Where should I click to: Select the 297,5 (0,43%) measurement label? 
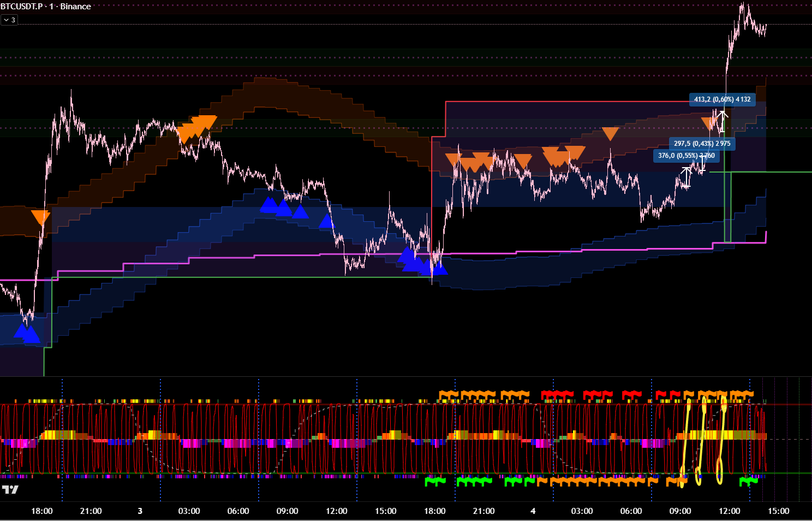[x=702, y=144]
